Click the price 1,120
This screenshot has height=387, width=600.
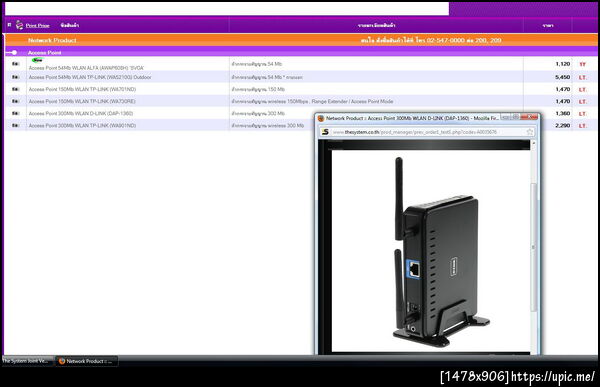tap(562, 64)
